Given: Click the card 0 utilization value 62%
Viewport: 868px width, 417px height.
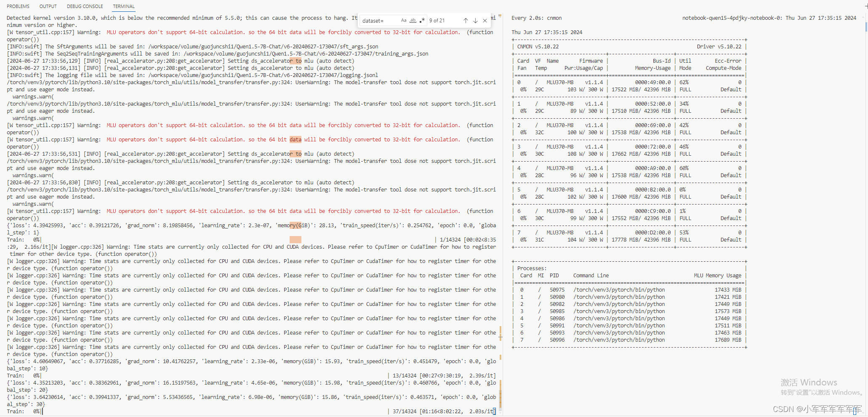Looking at the screenshot, I should 684,82.
